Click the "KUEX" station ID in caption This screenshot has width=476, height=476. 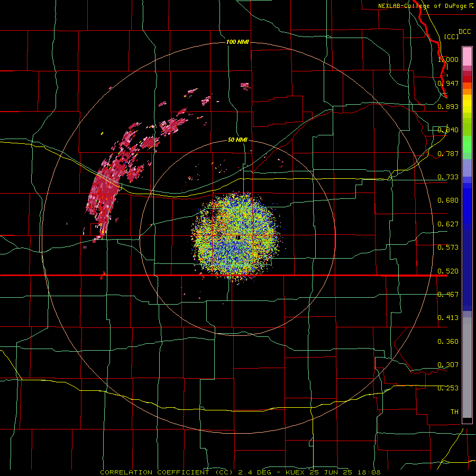(296, 472)
